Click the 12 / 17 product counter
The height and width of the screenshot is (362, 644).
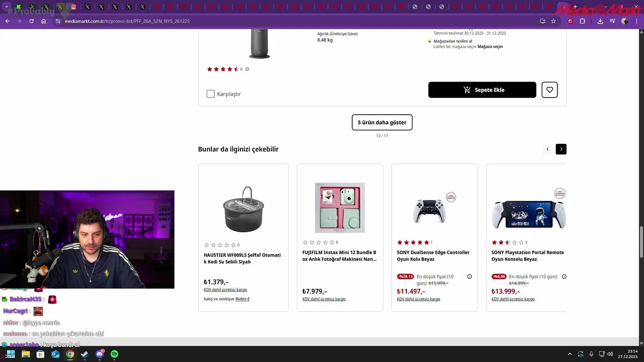coord(382,136)
